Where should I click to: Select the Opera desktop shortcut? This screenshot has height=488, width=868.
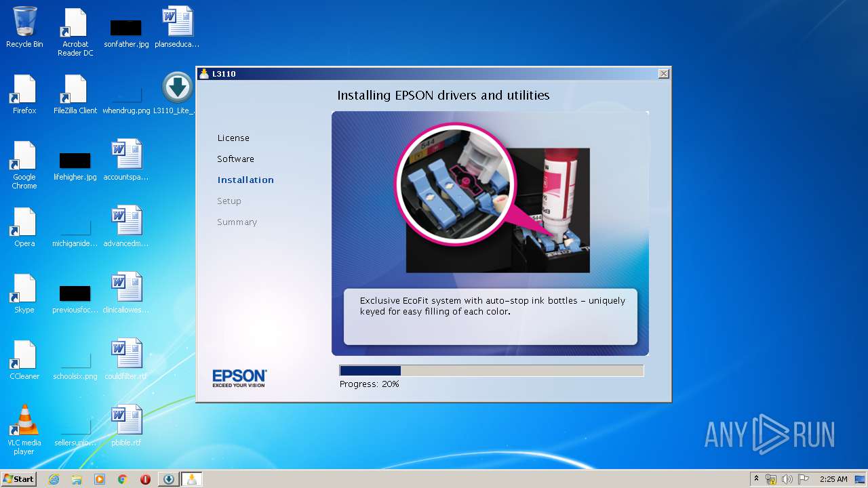coord(24,226)
